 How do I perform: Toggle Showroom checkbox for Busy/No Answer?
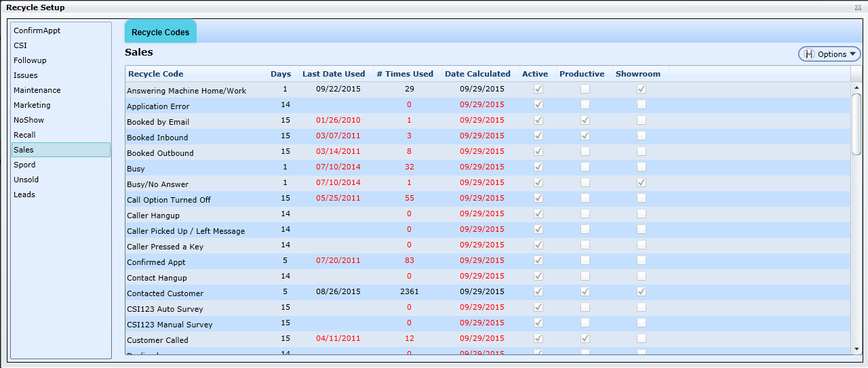641,183
